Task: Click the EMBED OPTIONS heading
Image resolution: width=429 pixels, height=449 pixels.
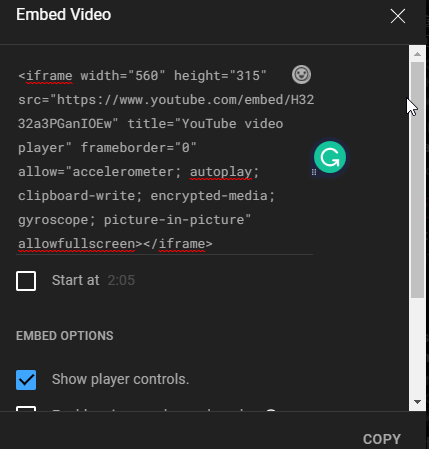Action: [65, 336]
